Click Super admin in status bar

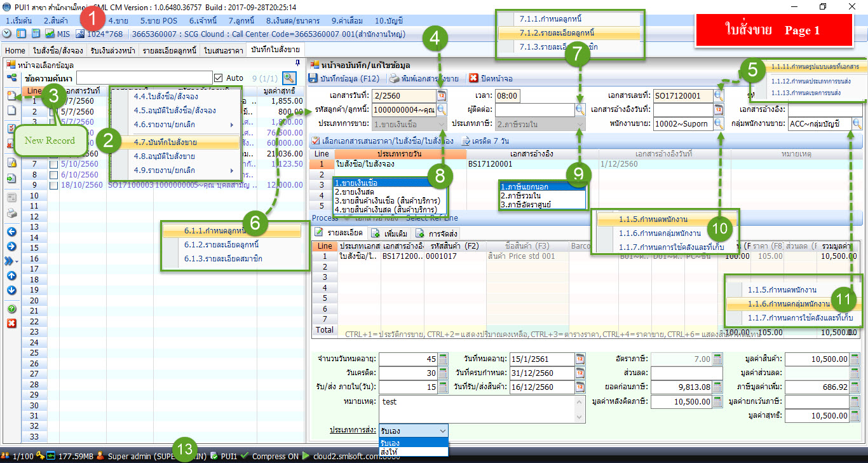129,456
